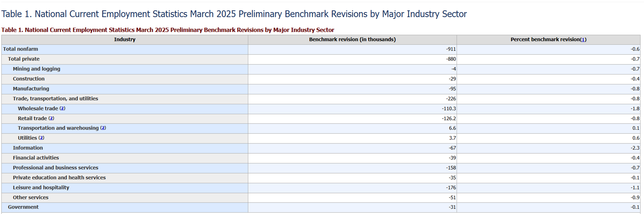This screenshot has height=214, width=644.
Task: Click the -95 Manufacturing revision value
Action: coord(452,89)
